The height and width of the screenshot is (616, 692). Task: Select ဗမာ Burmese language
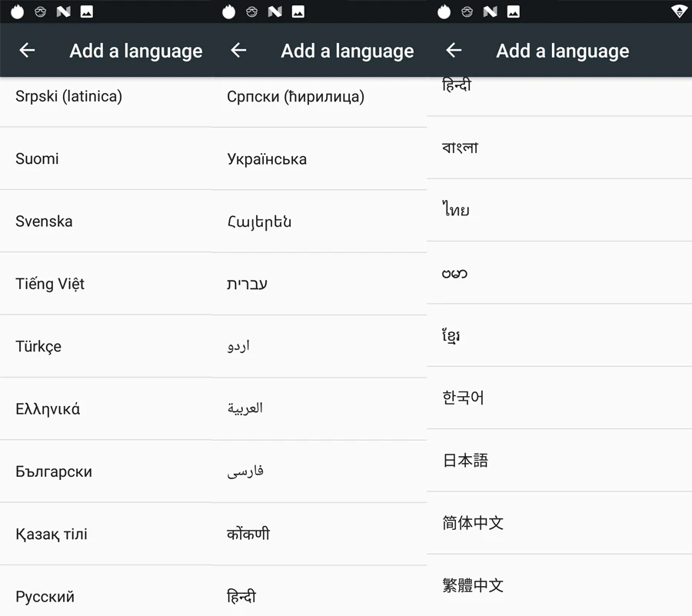(x=559, y=273)
